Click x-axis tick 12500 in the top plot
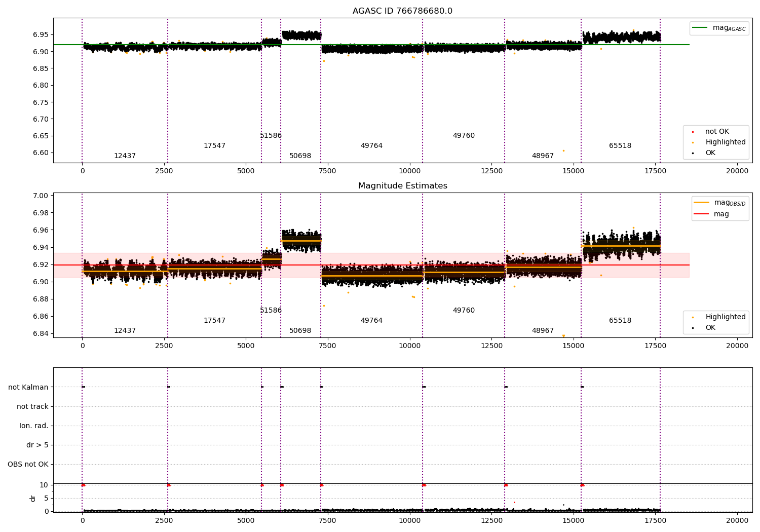 coord(491,171)
